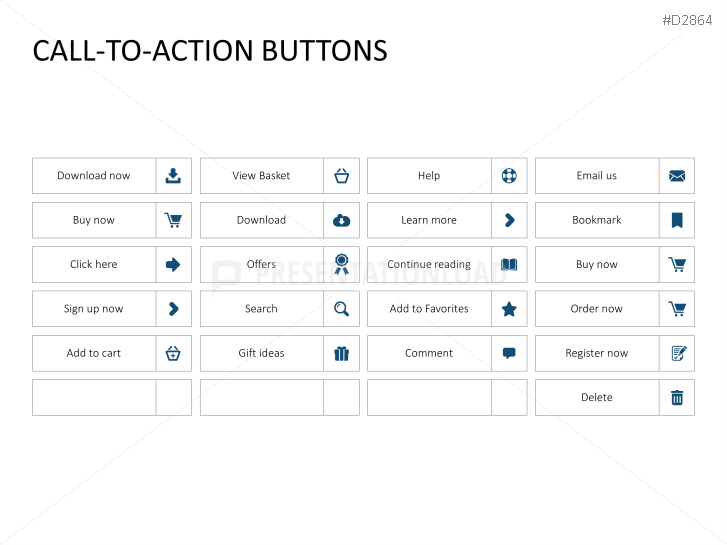Click the gift box icon
The image size is (727, 545).
point(341,353)
